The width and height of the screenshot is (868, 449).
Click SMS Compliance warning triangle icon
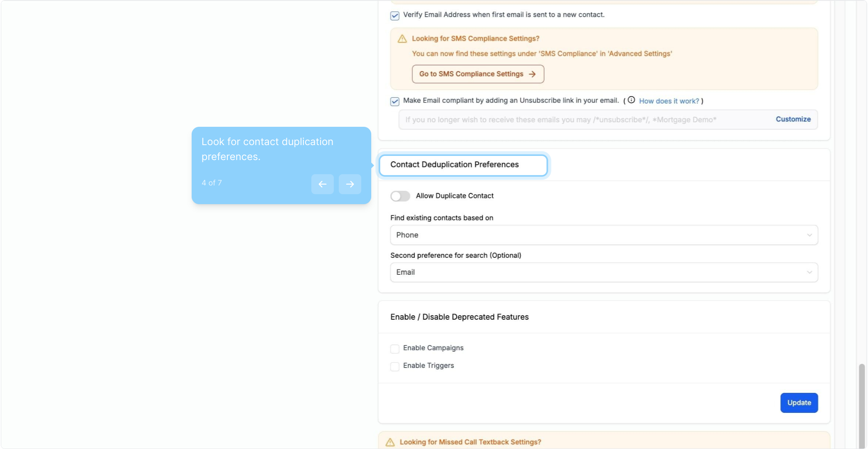402,39
